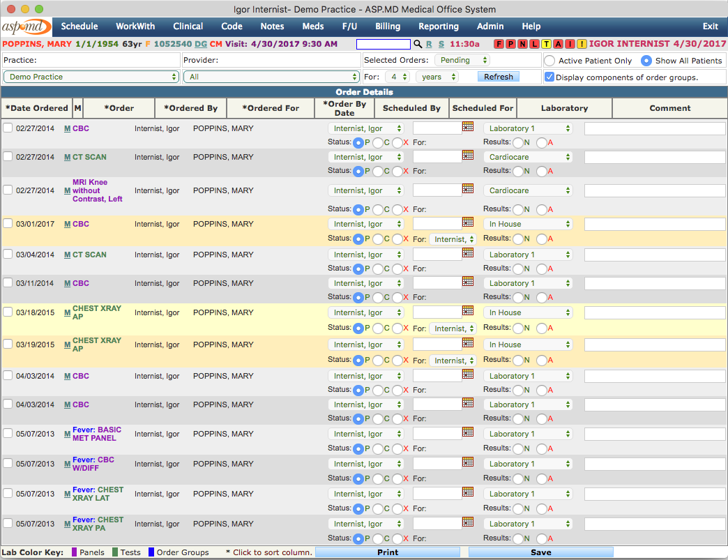
Task: Click the red I alert badge
Action: [x=570, y=44]
